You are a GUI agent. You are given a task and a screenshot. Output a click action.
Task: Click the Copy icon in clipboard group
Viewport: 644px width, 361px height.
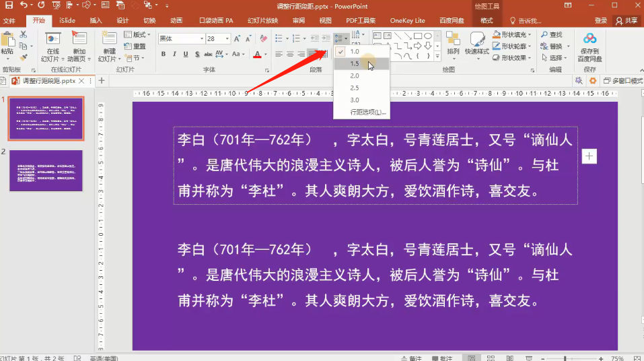click(x=23, y=46)
